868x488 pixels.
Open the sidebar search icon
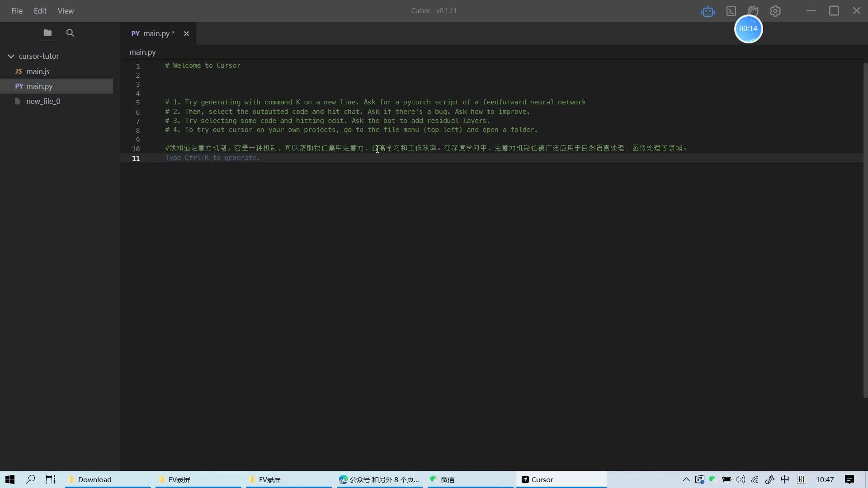[70, 33]
